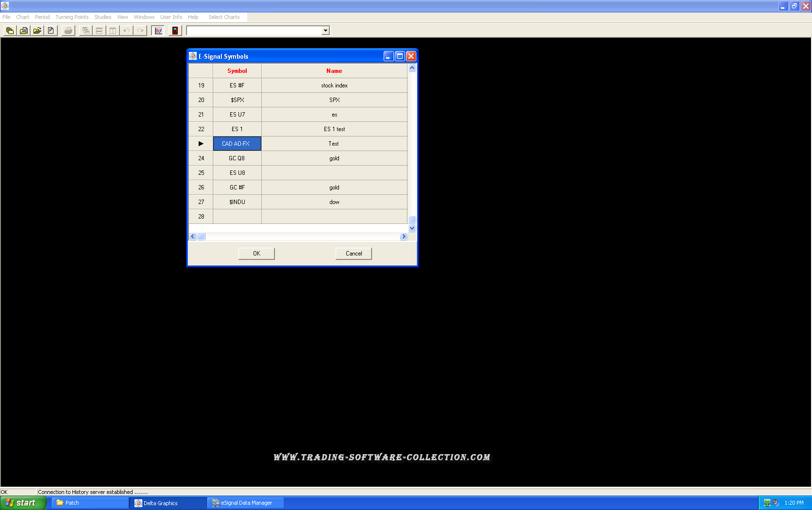Click the folder with document toolbar icon
The image size is (812, 510).
pos(23,31)
